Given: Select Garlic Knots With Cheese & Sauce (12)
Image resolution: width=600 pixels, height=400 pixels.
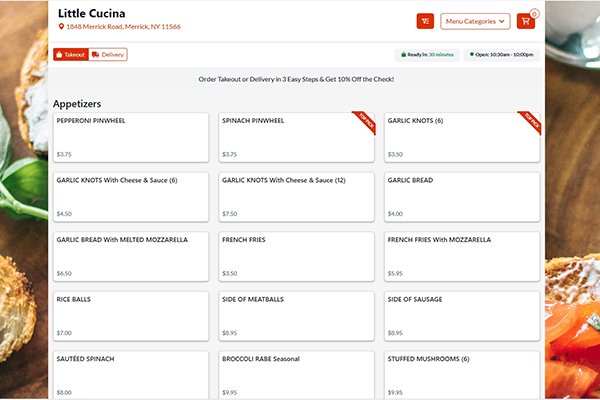Looking at the screenshot, I should (297, 197).
